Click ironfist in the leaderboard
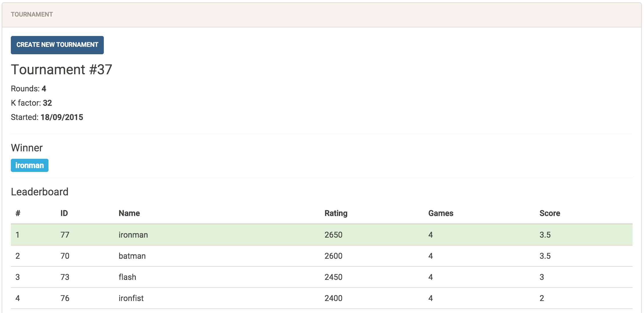Image resolution: width=644 pixels, height=313 pixels. point(131,298)
